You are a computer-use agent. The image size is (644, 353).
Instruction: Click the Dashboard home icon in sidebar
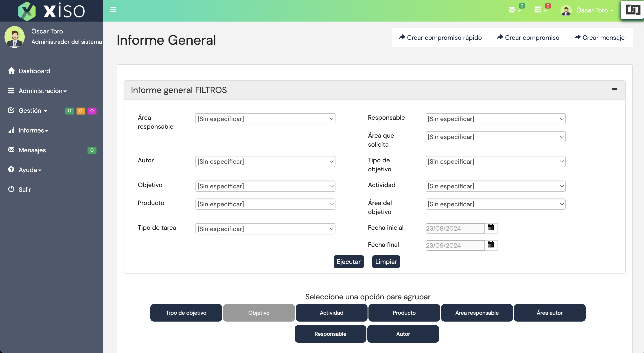point(11,71)
